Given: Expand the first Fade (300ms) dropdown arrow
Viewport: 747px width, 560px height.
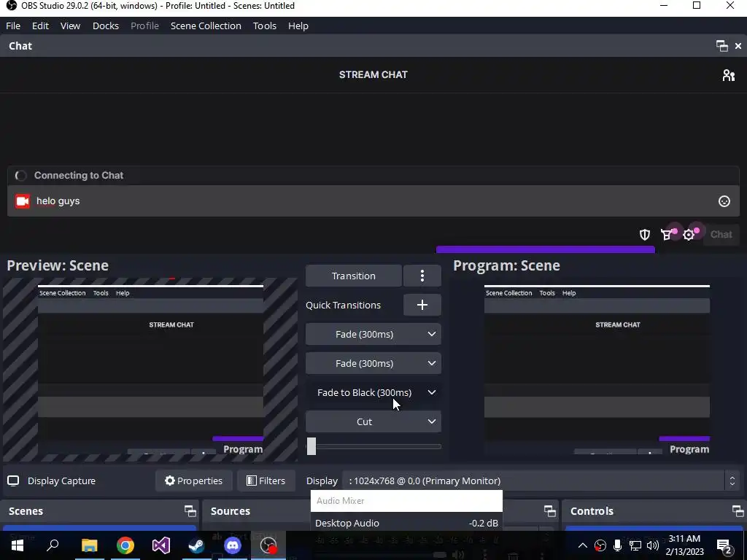Looking at the screenshot, I should [432, 334].
